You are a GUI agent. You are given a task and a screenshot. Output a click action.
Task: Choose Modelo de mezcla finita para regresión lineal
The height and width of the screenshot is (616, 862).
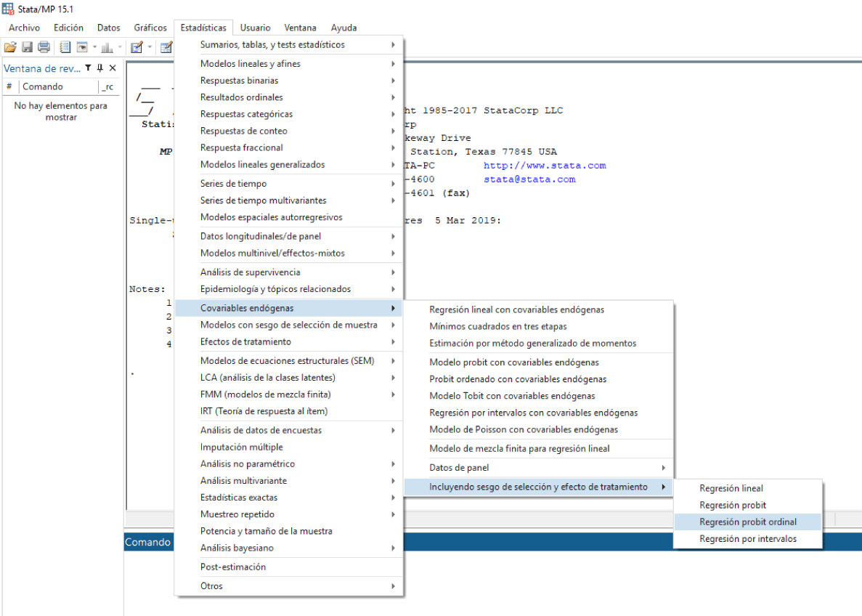pyautogui.click(x=539, y=449)
